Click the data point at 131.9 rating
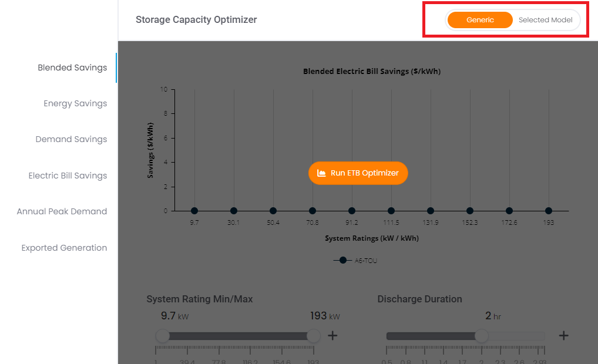Image resolution: width=598 pixels, height=364 pixels. 431,211
